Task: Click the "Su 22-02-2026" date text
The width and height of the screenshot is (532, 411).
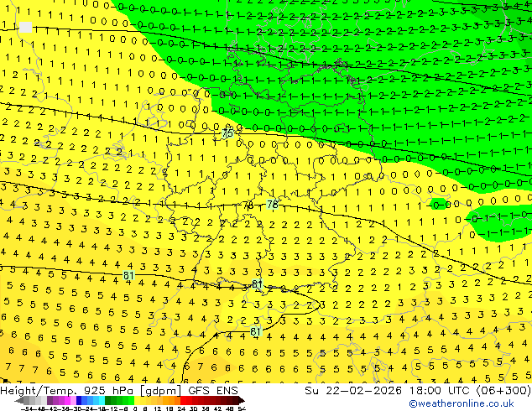Action: click(x=353, y=390)
